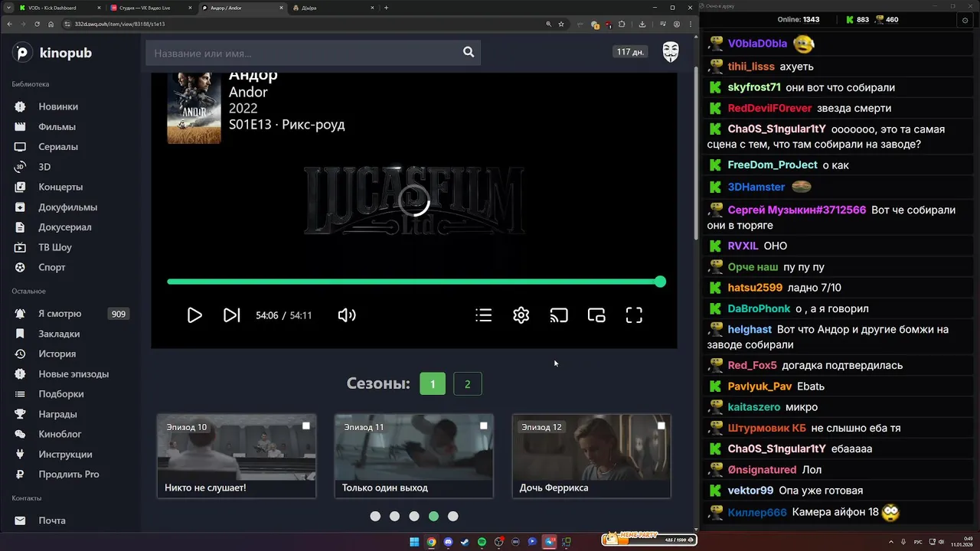Viewport: 980px width, 551px height.
Task: Select the fifth carousel page dot
Action: 453,517
